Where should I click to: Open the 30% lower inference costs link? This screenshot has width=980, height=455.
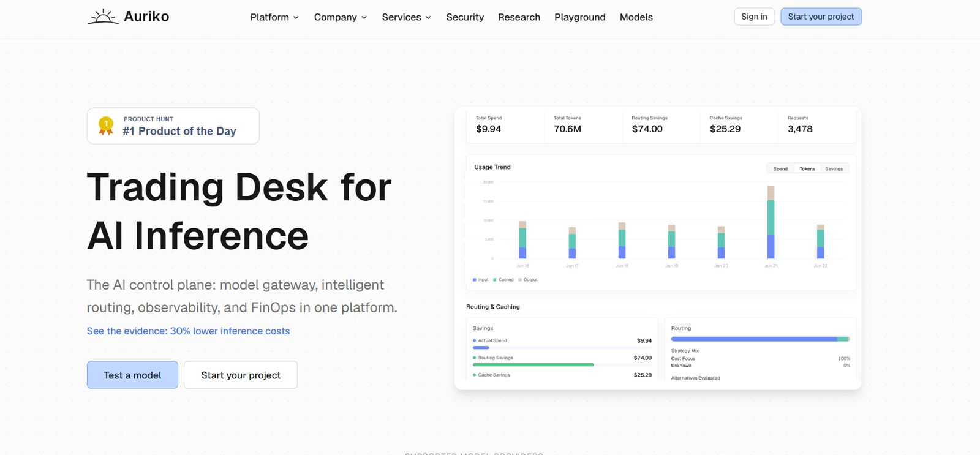coord(188,331)
